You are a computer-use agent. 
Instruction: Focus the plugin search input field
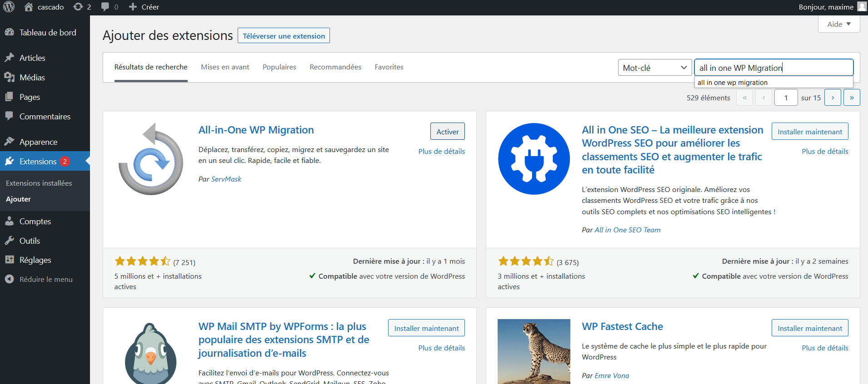coord(774,68)
